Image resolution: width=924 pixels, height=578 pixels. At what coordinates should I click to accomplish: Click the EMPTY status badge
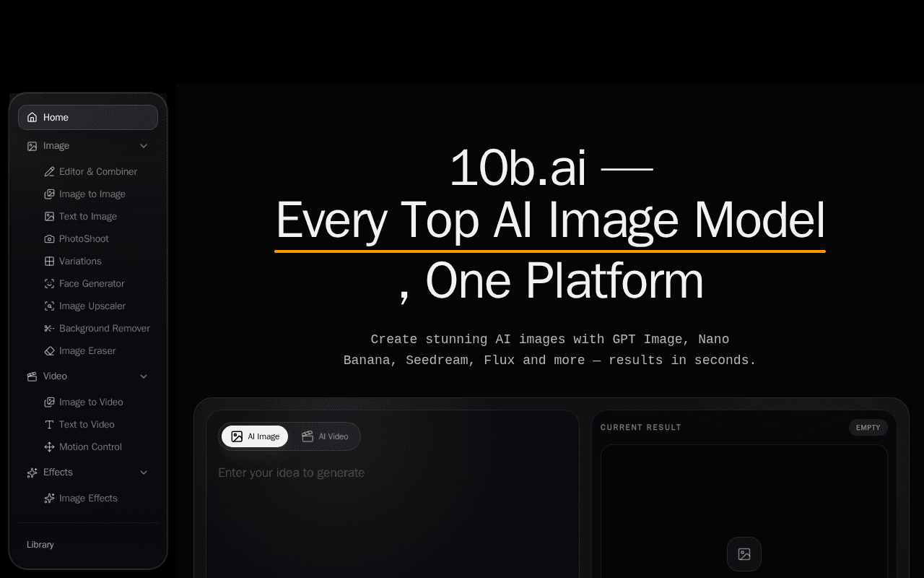point(868,428)
